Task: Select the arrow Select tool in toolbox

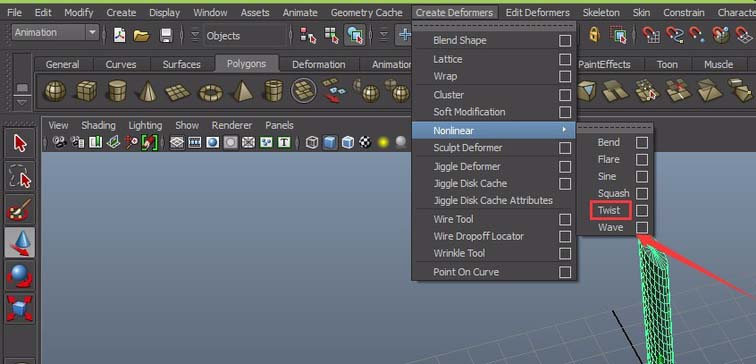Action: [x=20, y=144]
